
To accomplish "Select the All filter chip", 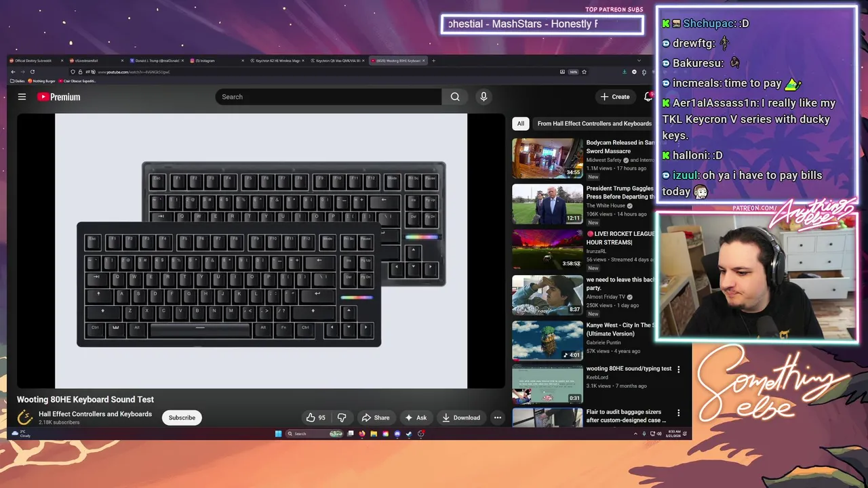I will (520, 123).
